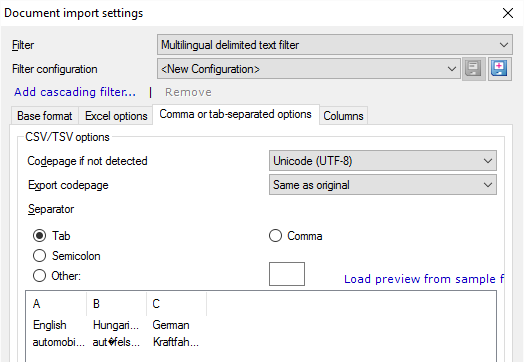The width and height of the screenshot is (524, 362).
Task: Click the automobi... preview cell
Action: point(58,342)
